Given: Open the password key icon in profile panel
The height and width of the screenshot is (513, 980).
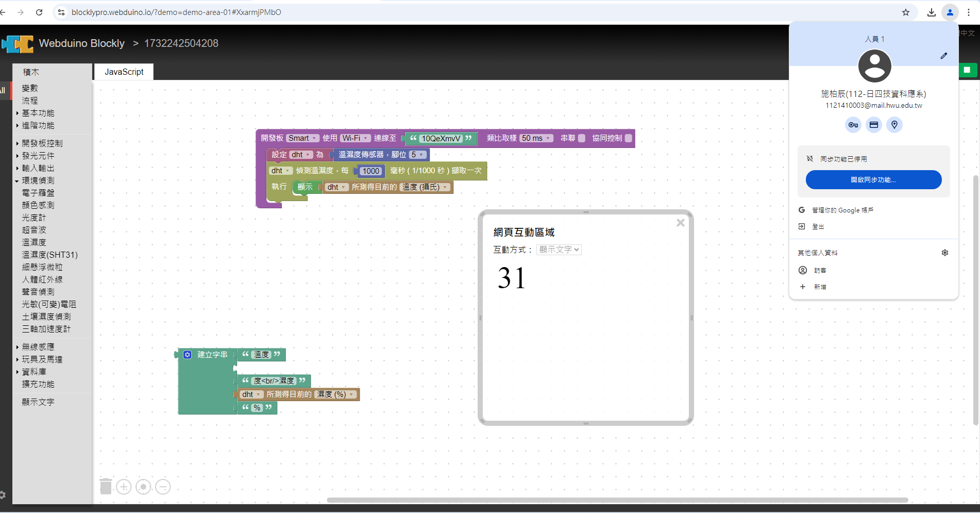Looking at the screenshot, I should (853, 125).
